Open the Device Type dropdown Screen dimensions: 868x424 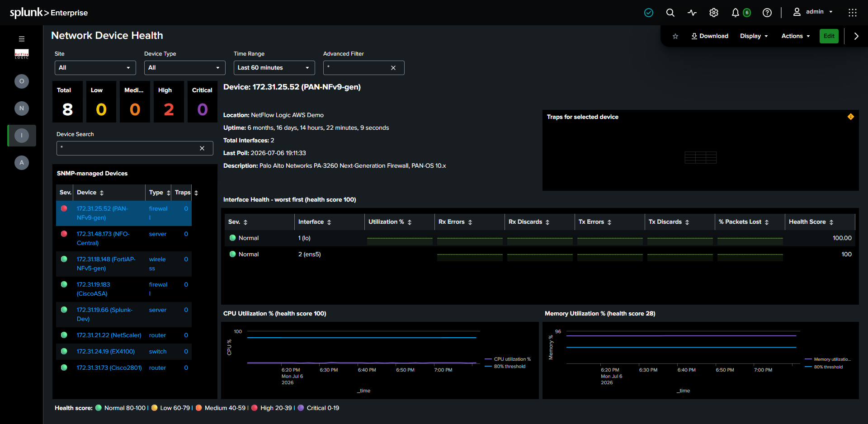[185, 68]
